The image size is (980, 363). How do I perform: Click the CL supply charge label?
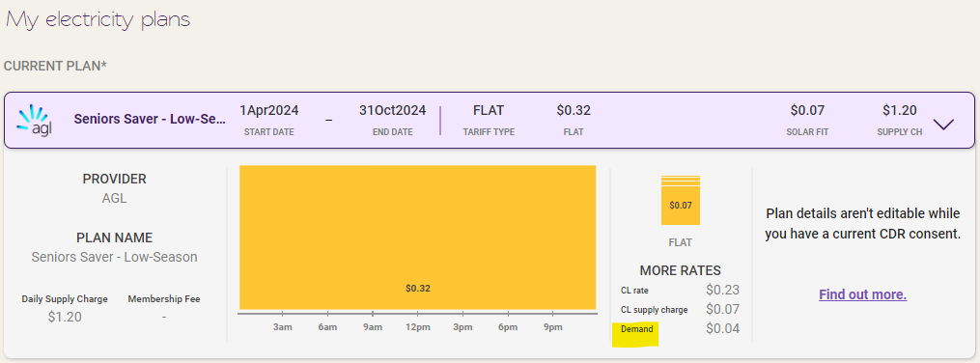tap(655, 310)
